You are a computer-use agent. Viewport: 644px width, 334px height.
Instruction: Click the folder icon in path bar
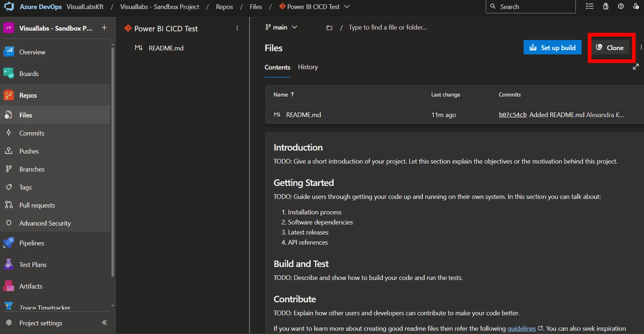(329, 27)
